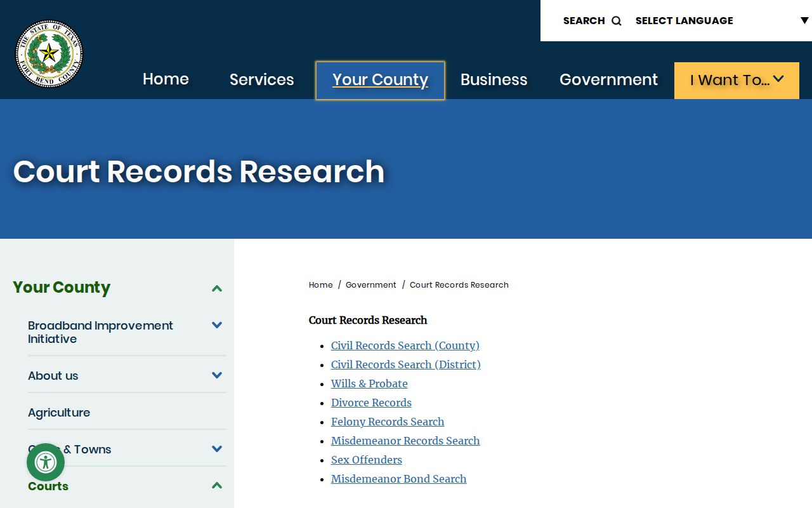
Task: Expand Broadband Improvement Initiative submenu
Action: 217,325
